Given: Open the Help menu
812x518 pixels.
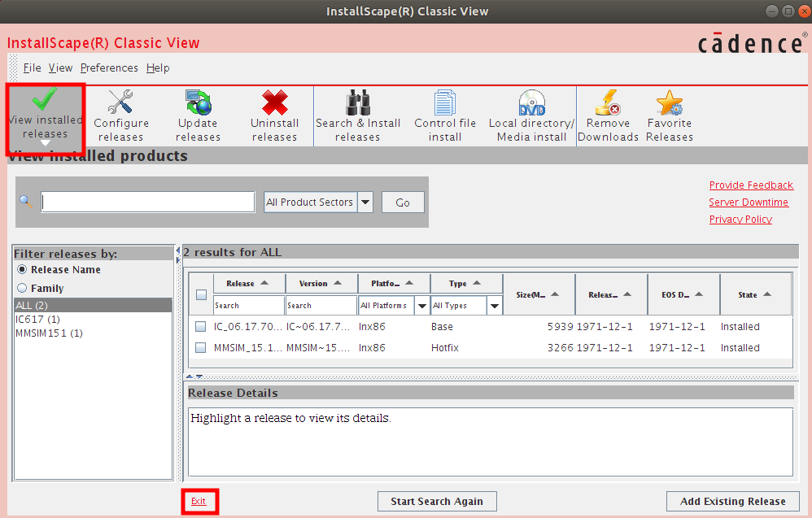Looking at the screenshot, I should pyautogui.click(x=158, y=67).
